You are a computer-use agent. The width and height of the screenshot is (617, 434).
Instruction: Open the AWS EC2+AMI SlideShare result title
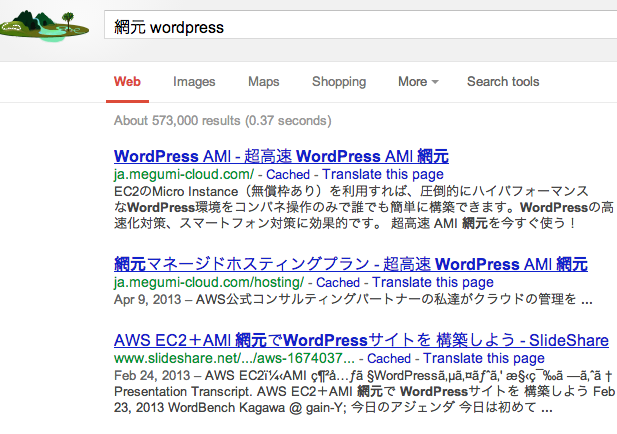point(361,340)
